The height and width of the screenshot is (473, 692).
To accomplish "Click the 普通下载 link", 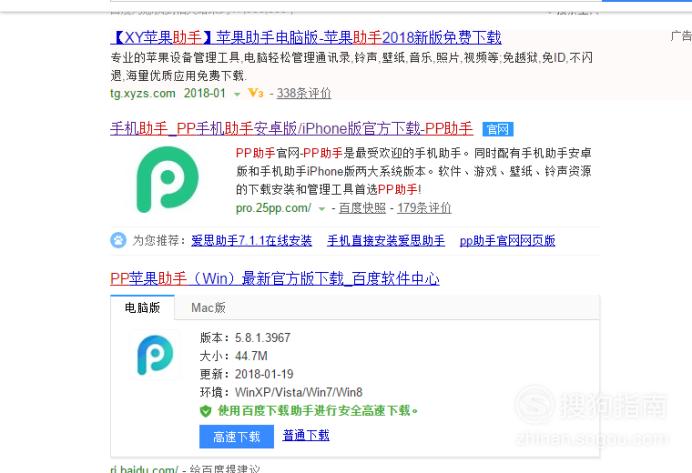I will (306, 435).
